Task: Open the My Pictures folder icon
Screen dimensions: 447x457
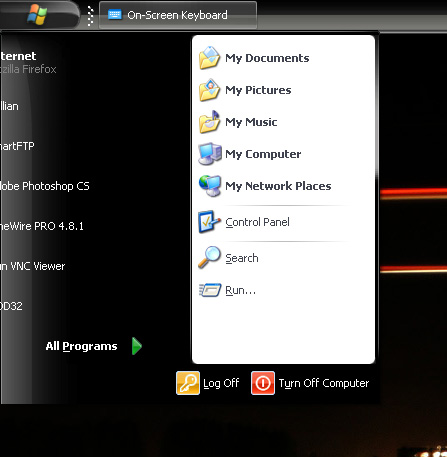Action: pos(209,90)
